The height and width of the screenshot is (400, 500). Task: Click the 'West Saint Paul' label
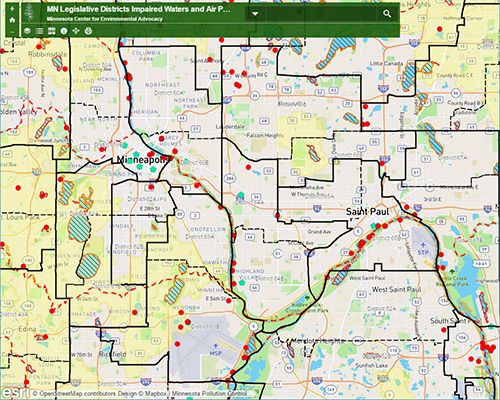(397, 289)
